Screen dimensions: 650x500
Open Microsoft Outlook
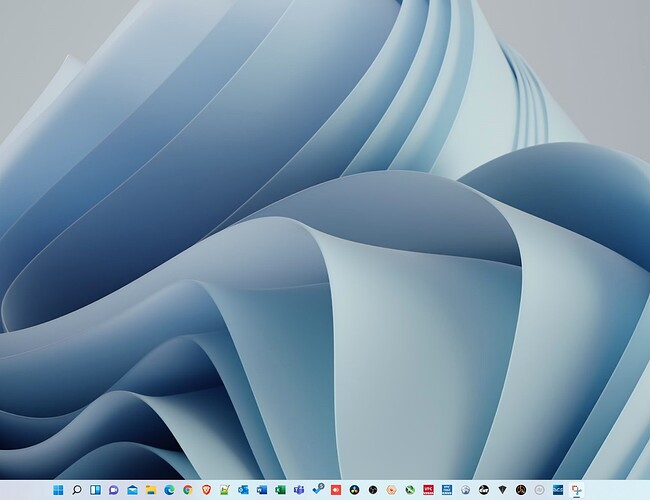point(243,490)
